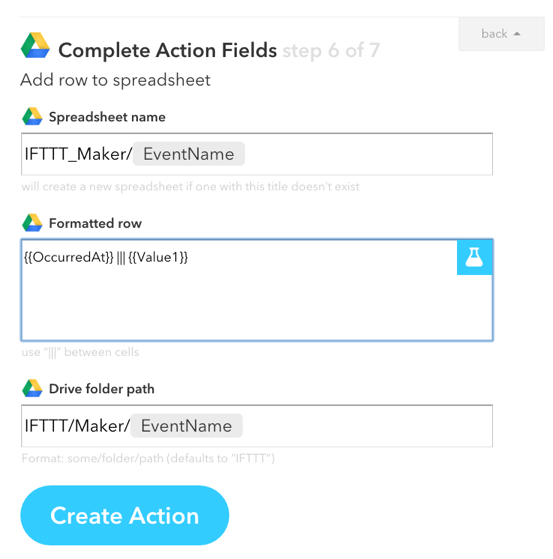Click the Drive icon next to Formatted row
Viewport: 553px width, 559px height.
tap(32, 223)
